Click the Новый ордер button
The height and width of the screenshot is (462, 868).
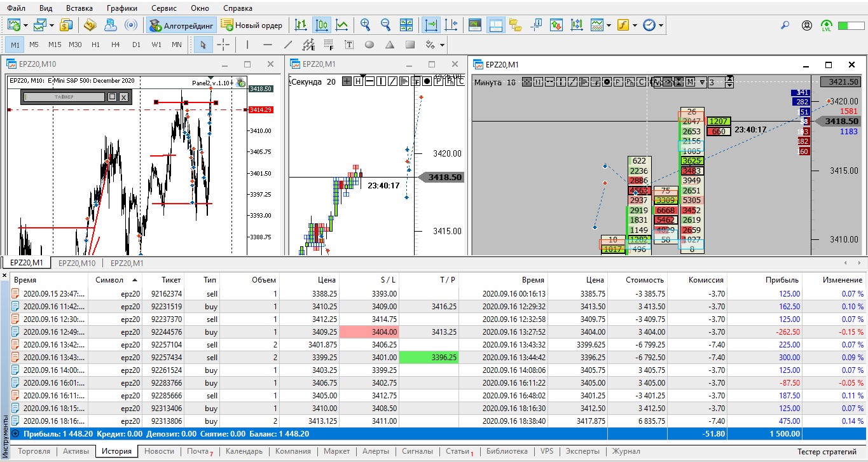[252, 25]
